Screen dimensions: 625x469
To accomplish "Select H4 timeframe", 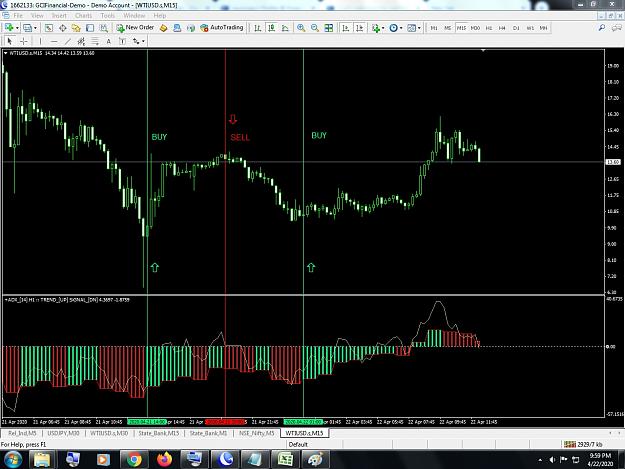I will [502, 28].
